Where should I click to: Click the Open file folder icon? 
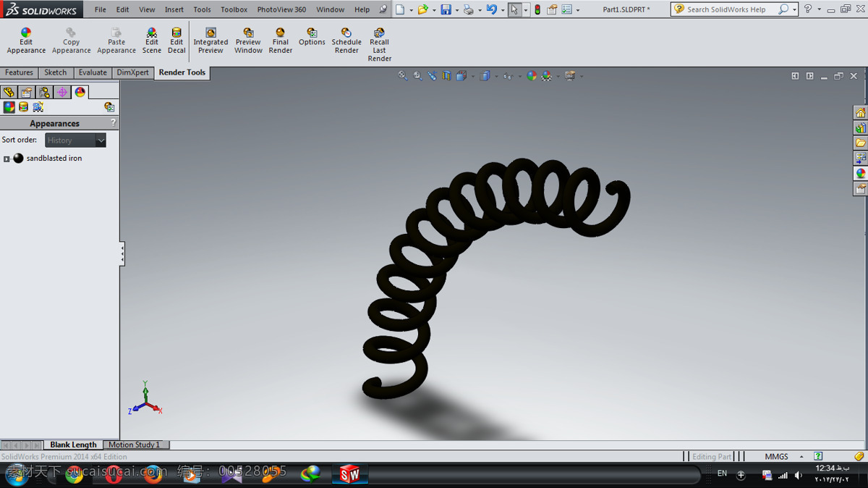point(423,9)
